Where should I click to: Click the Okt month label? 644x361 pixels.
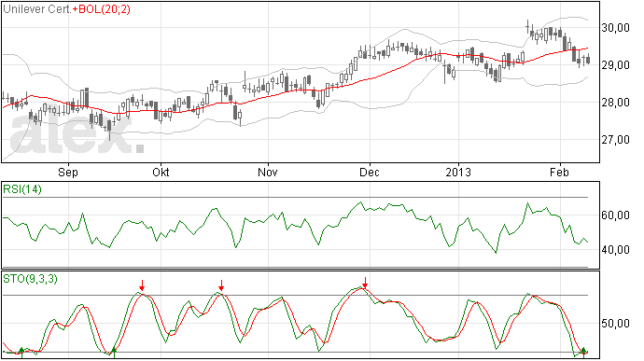(x=161, y=172)
